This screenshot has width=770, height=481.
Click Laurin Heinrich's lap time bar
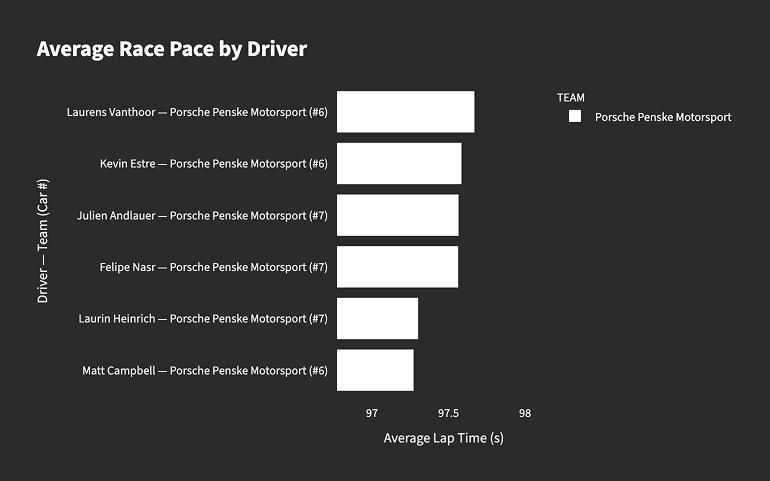point(377,318)
